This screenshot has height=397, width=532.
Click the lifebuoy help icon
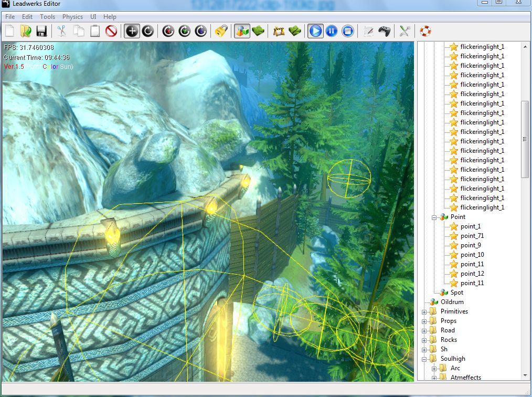coord(425,31)
